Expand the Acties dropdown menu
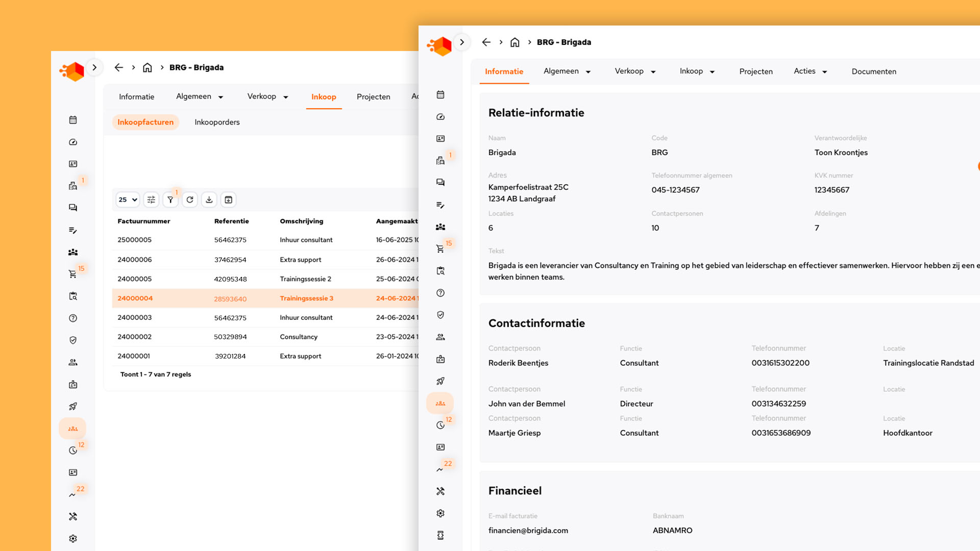 pos(810,71)
